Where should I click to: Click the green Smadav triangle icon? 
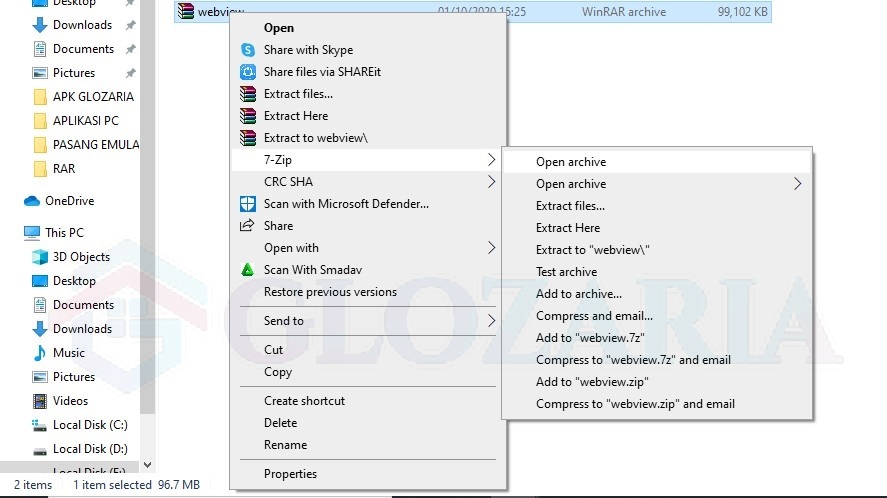248,270
